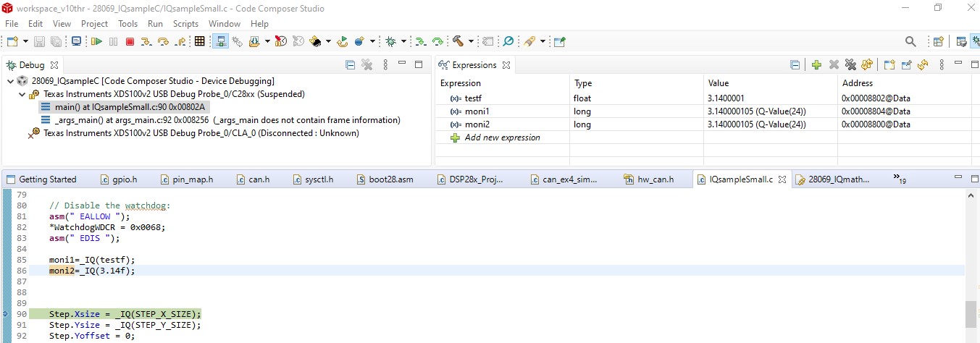The image size is (980, 343).
Task: Open the Window menu
Action: [225, 24]
